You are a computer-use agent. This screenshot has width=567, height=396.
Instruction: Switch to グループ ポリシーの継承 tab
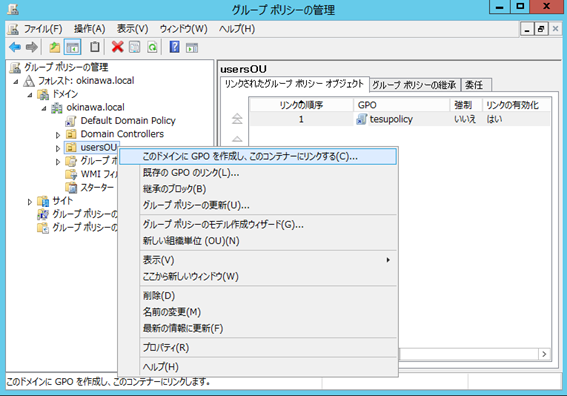point(414,85)
